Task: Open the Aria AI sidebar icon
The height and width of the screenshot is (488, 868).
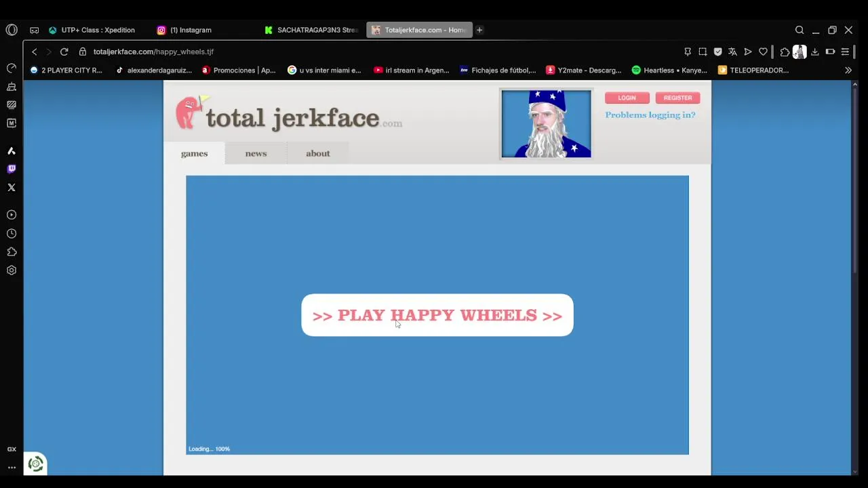Action: pyautogui.click(x=12, y=150)
